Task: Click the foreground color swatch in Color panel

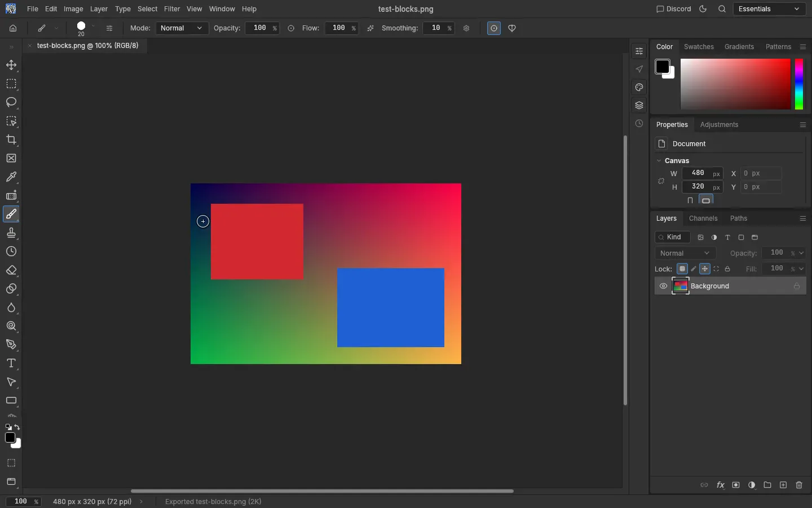Action: click(663, 67)
